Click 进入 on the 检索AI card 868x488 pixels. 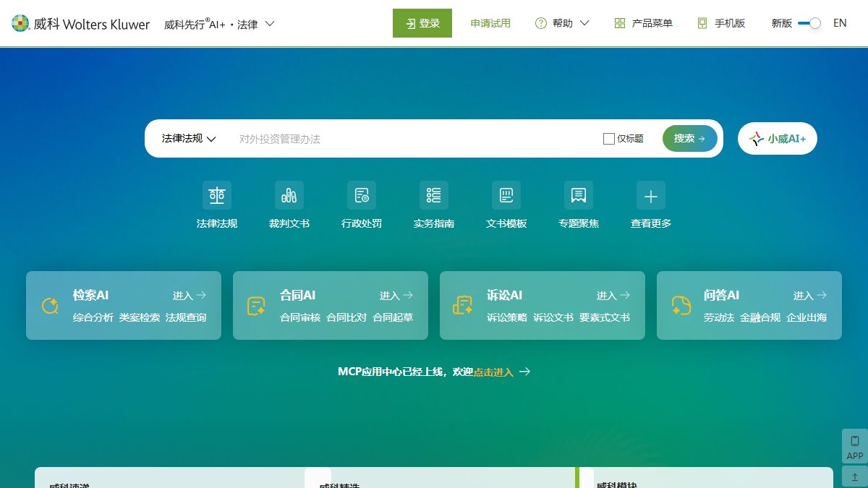pos(190,295)
